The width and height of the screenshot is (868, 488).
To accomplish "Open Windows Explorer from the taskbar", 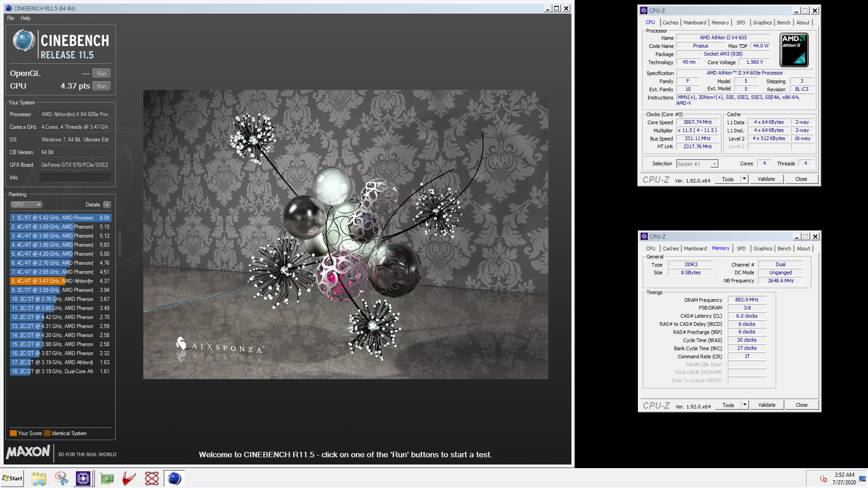I will [39, 478].
